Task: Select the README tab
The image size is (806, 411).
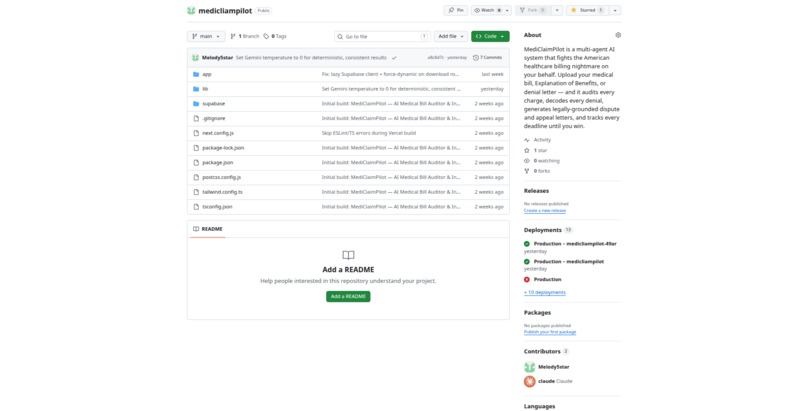Action: 208,229
